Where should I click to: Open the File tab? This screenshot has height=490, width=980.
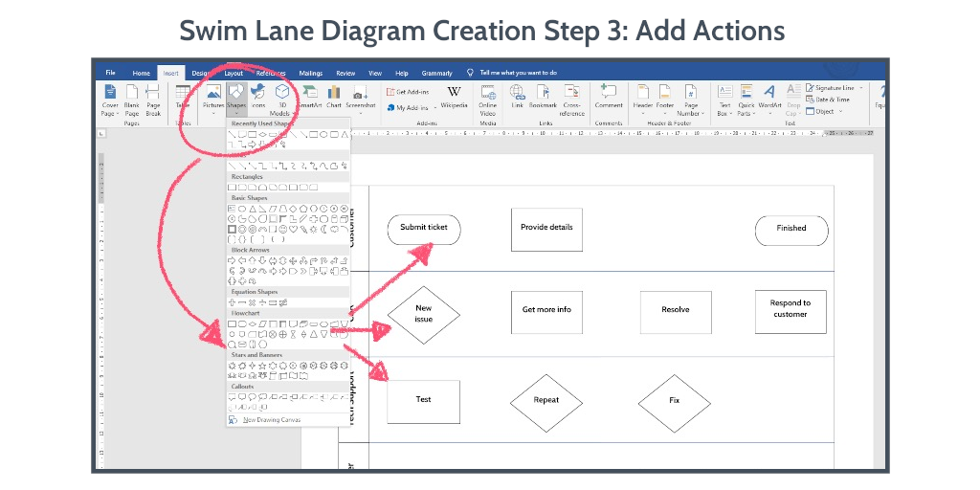point(111,73)
